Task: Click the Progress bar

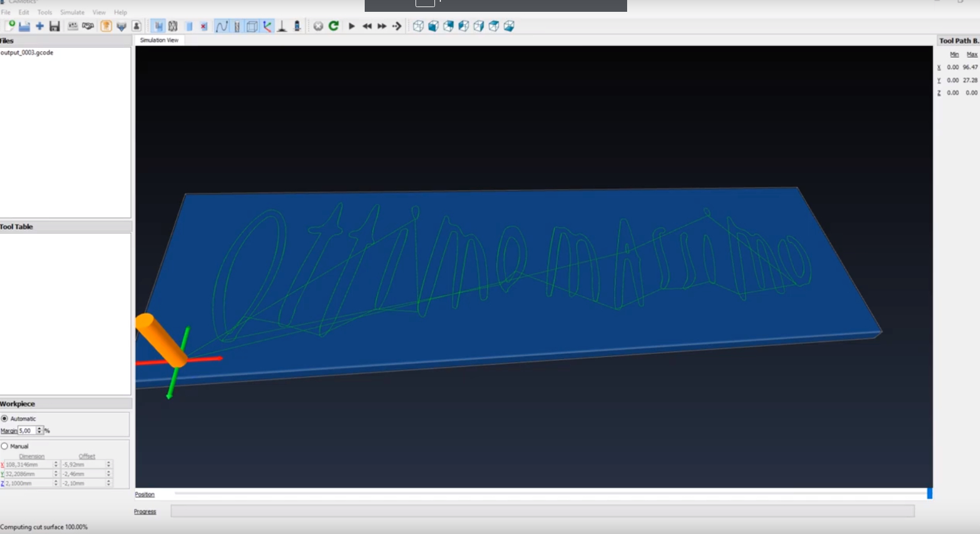Action: [x=543, y=511]
